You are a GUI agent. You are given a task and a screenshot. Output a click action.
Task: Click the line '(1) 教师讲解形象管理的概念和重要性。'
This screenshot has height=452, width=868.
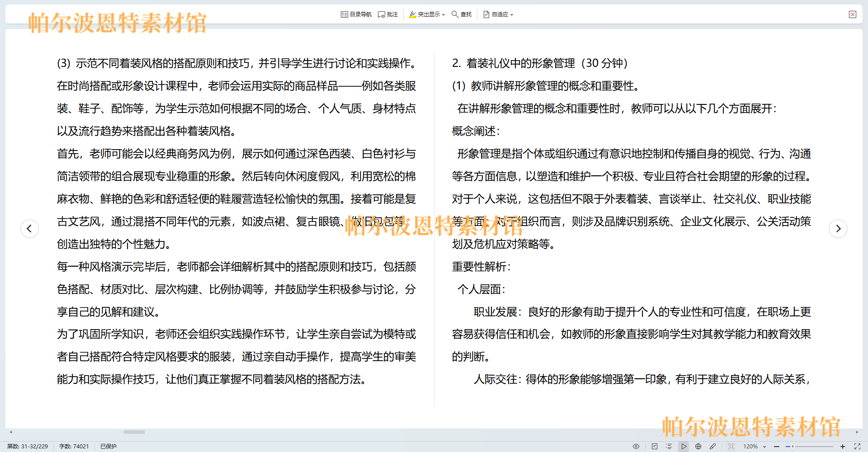click(x=546, y=86)
